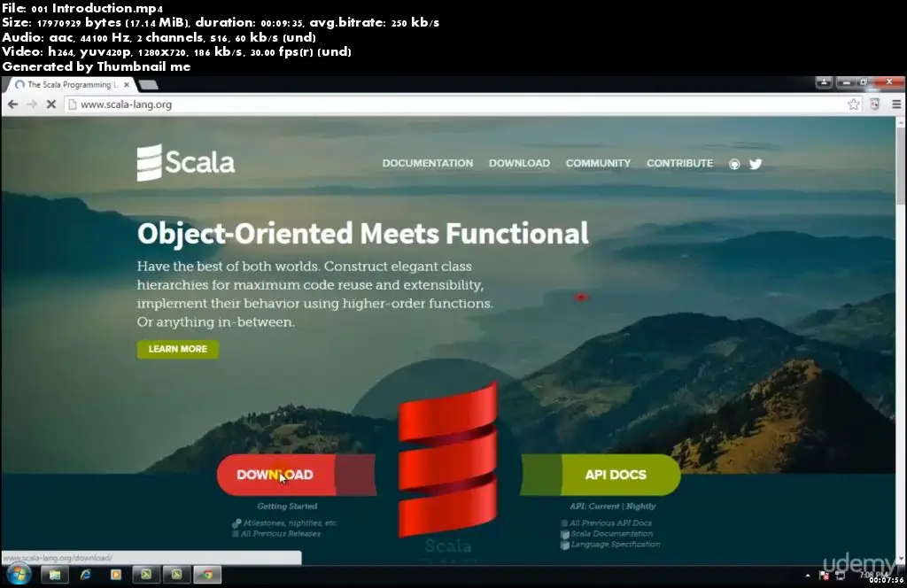Click Chrome's forward arrow
907x588 pixels.
pyautogui.click(x=32, y=104)
